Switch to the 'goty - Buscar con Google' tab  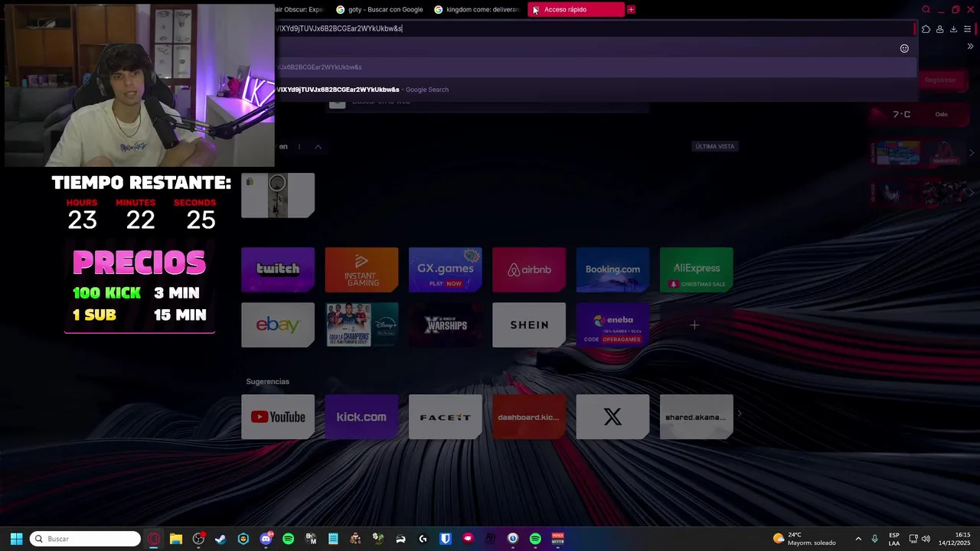click(380, 9)
